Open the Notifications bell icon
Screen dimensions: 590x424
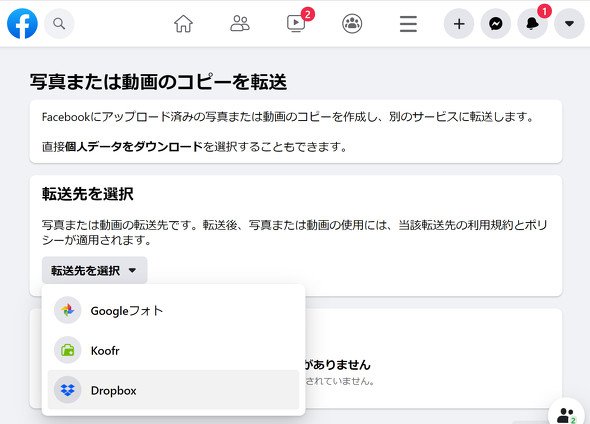click(x=532, y=24)
